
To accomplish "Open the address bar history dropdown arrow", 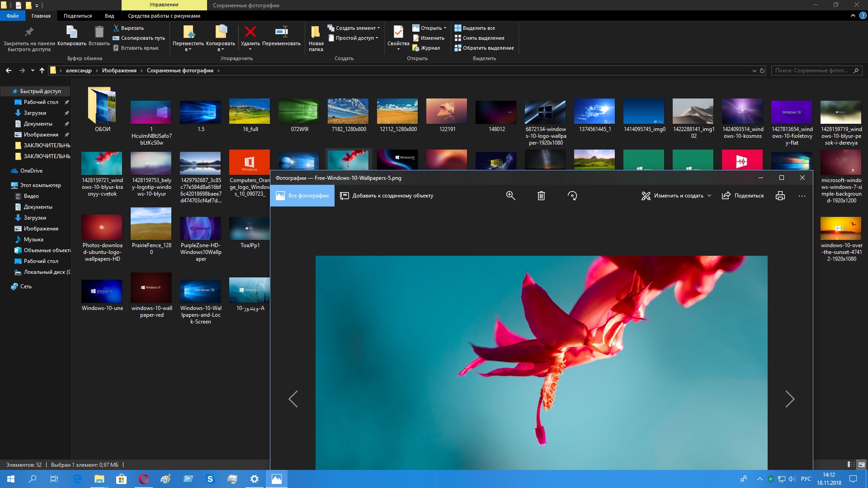I will pos(754,70).
